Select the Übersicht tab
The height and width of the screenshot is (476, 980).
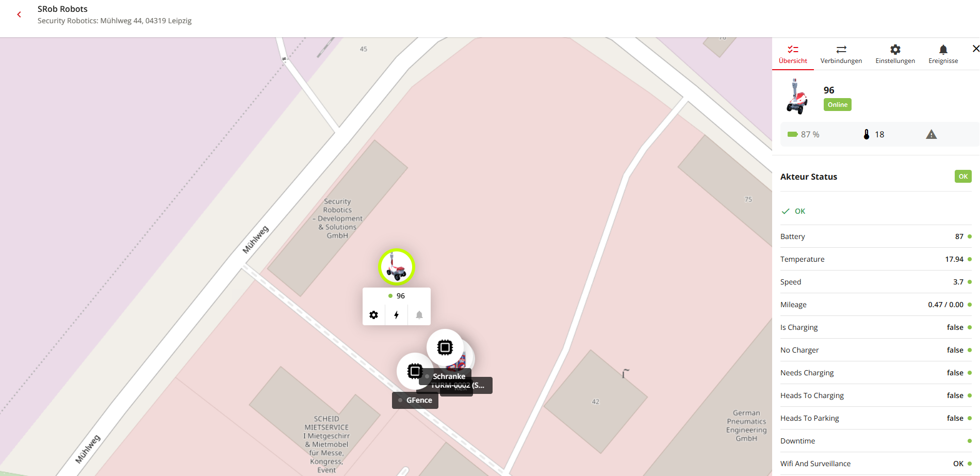pos(793,54)
